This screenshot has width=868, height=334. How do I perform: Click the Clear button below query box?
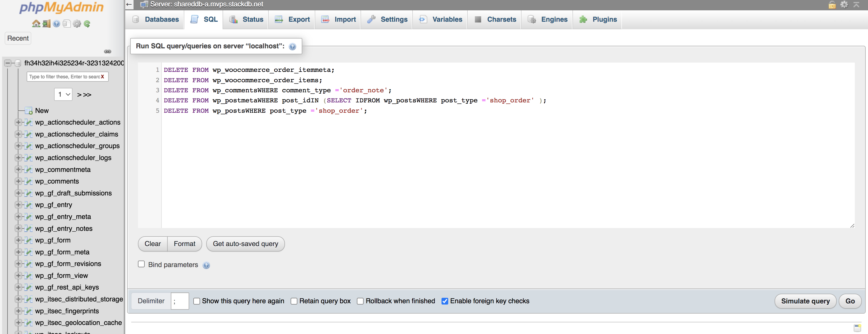153,244
